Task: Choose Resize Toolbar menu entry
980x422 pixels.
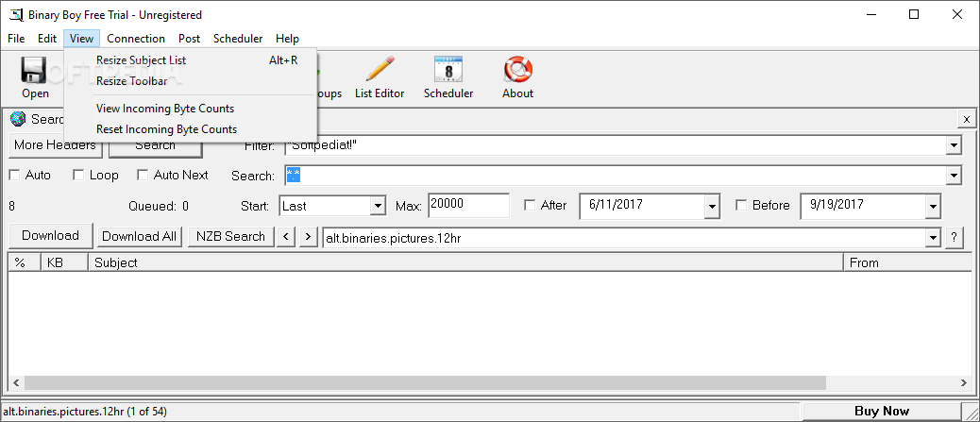Action: pos(191,81)
